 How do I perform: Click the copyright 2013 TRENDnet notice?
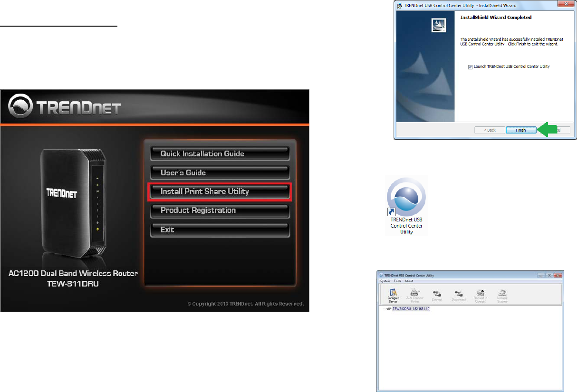click(245, 303)
